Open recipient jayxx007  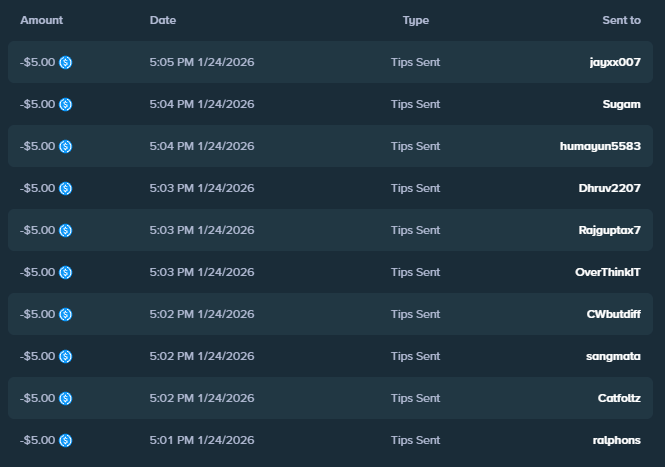coord(615,62)
